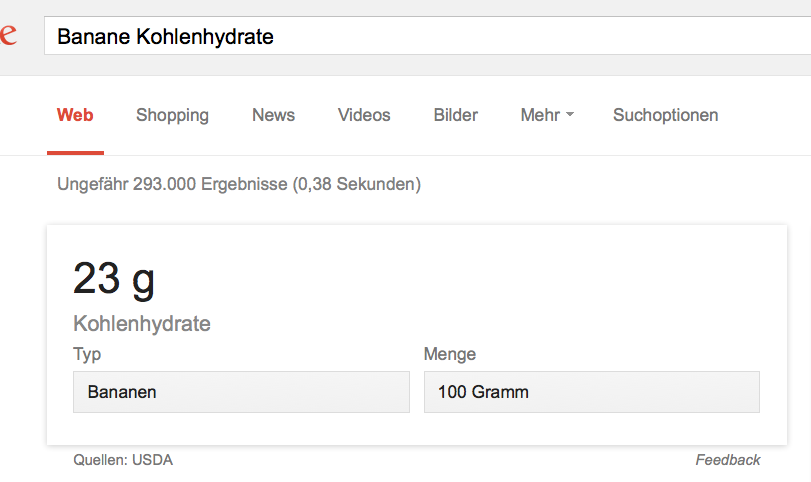This screenshot has width=811, height=482.
Task: Click the "23 g" result value
Action: click(x=114, y=279)
